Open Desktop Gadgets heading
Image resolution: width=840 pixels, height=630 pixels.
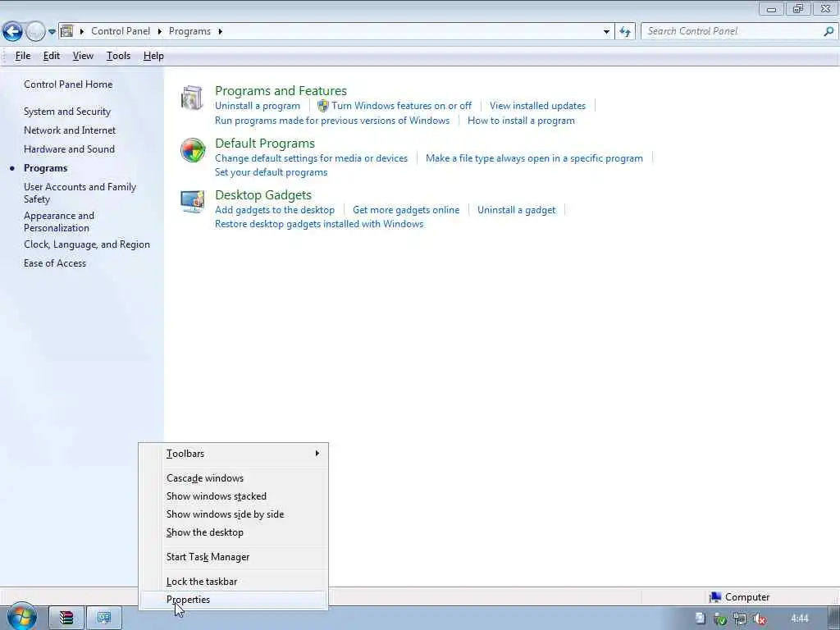(x=263, y=195)
